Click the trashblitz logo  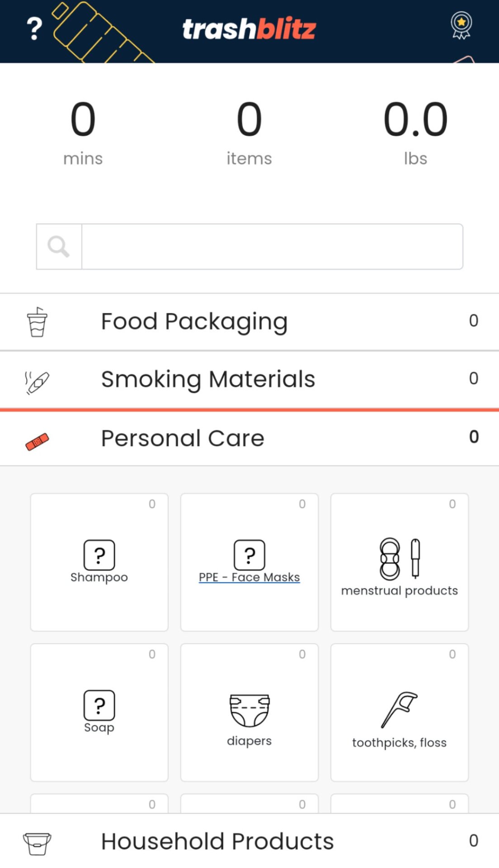click(x=249, y=29)
